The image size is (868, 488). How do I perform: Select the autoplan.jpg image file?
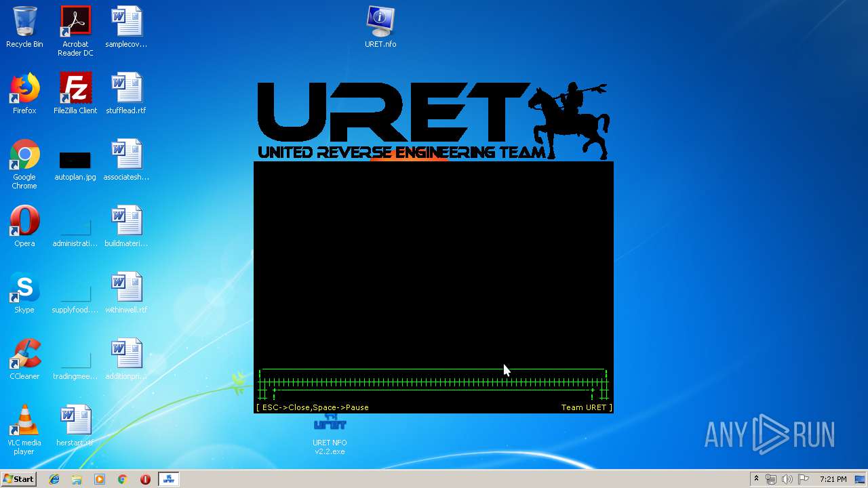[x=75, y=165]
